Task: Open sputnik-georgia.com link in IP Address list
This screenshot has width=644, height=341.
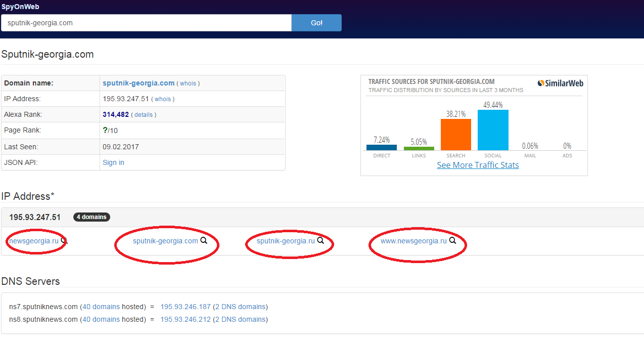Action: tap(165, 241)
